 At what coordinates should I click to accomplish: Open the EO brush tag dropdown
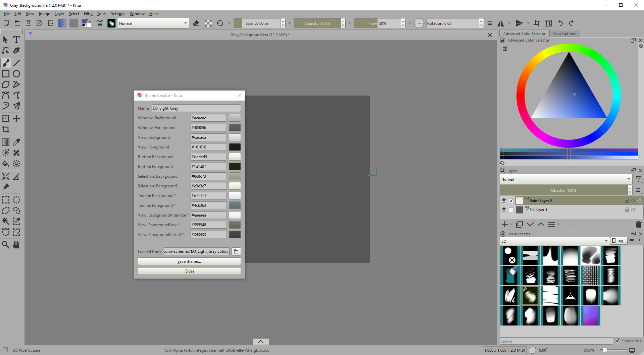click(x=554, y=241)
